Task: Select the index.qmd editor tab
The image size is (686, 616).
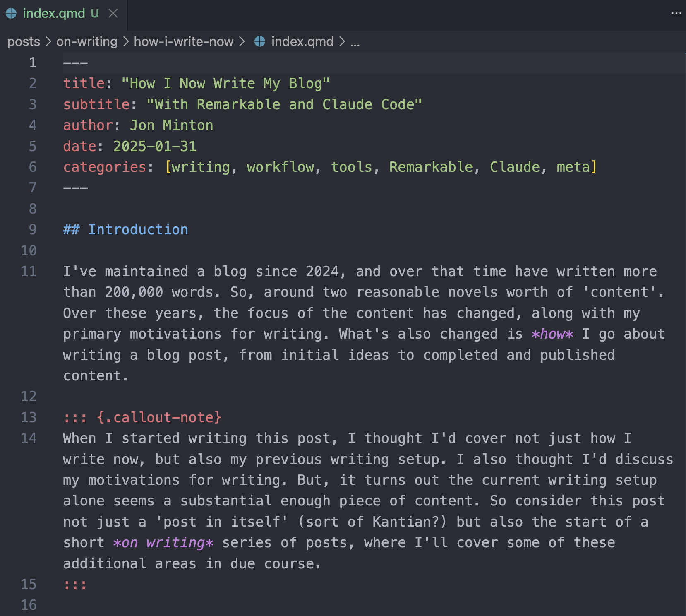Action: point(54,14)
